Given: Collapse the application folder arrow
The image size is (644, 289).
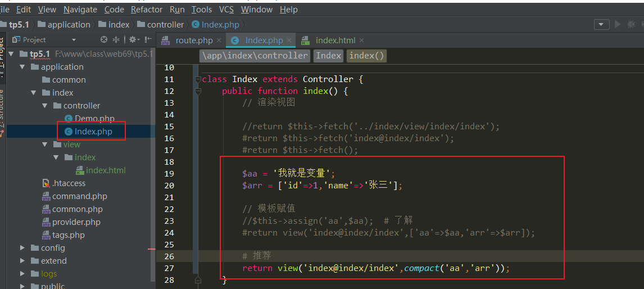Looking at the screenshot, I should 22,66.
